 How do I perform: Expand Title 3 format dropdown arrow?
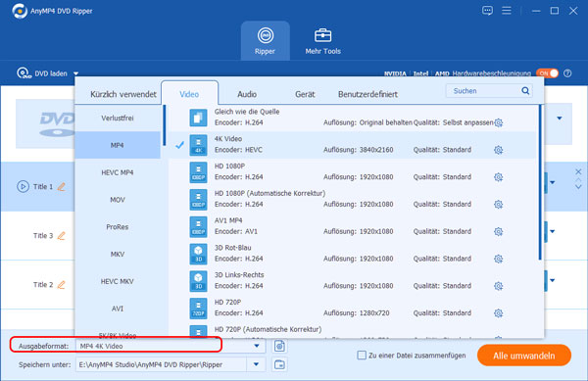(553, 231)
